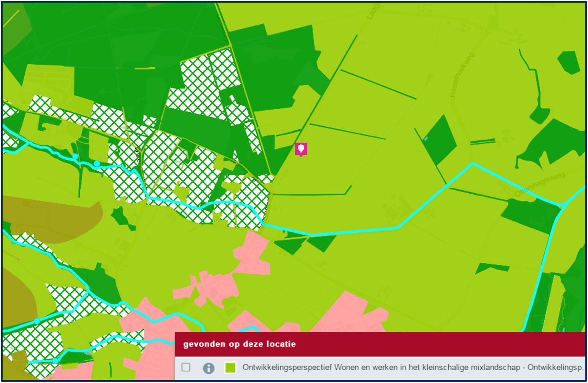Open info for the Ontwikkelingsperspectief result
Viewport: 588px width, 383px height.
click(208, 368)
